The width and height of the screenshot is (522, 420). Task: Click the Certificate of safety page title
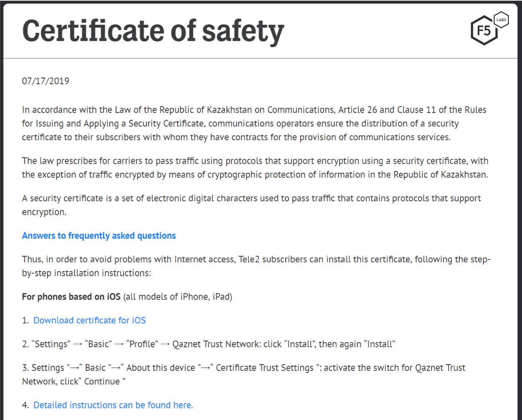[x=153, y=31]
